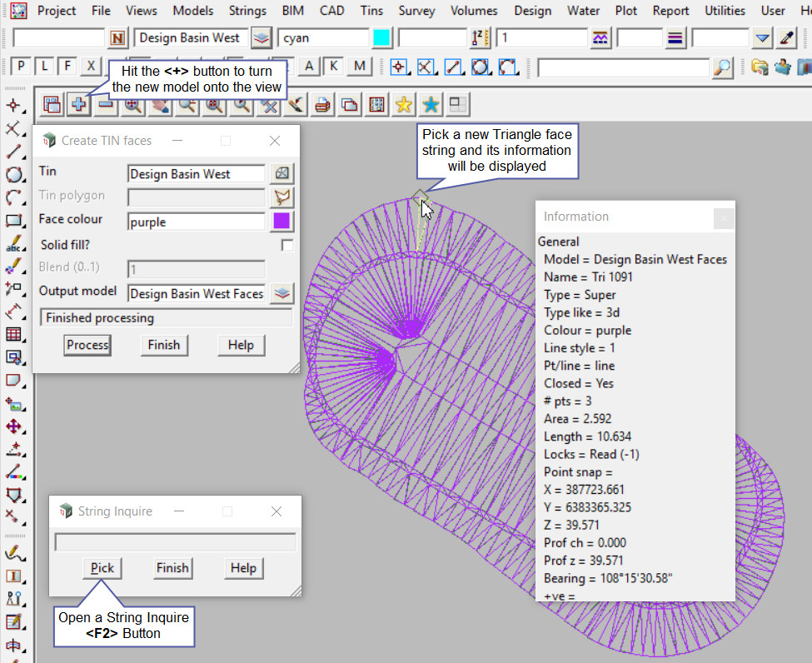Click the minus button to remove model from view
Image resolution: width=812 pixels, height=663 pixels.
106,105
